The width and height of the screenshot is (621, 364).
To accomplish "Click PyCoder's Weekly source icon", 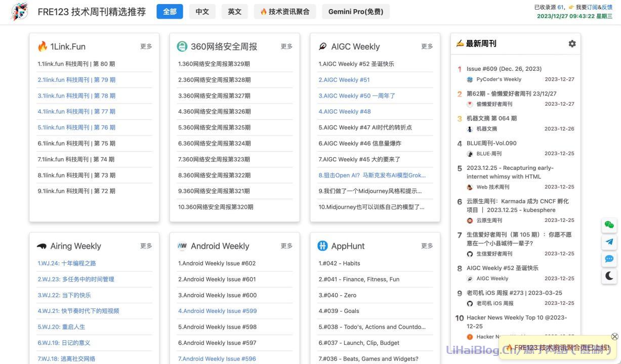I will [x=470, y=79].
